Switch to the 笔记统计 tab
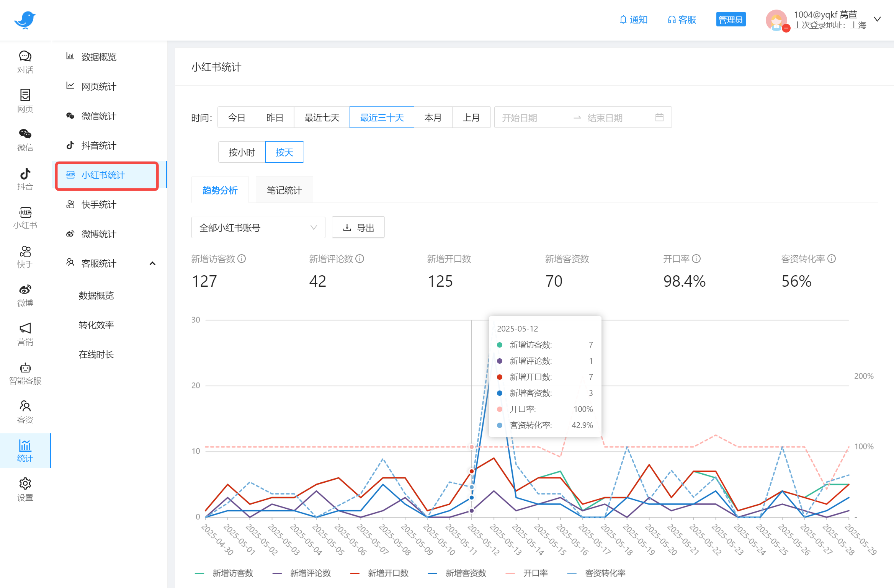Screen dimensions: 894x588 tap(284, 189)
